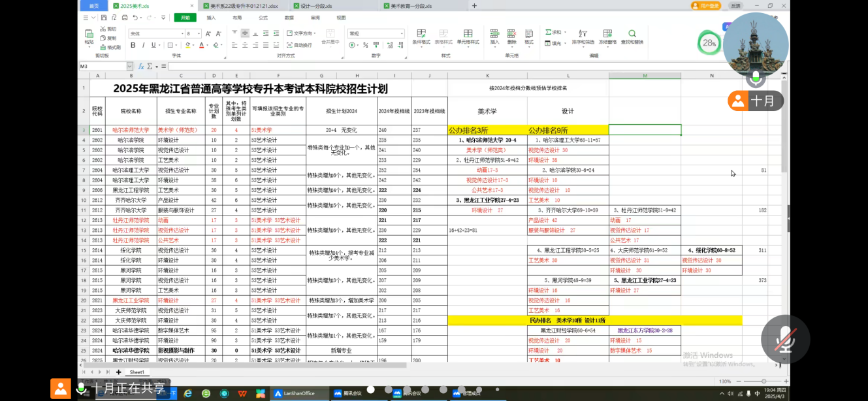Click the percent style button

[365, 45]
